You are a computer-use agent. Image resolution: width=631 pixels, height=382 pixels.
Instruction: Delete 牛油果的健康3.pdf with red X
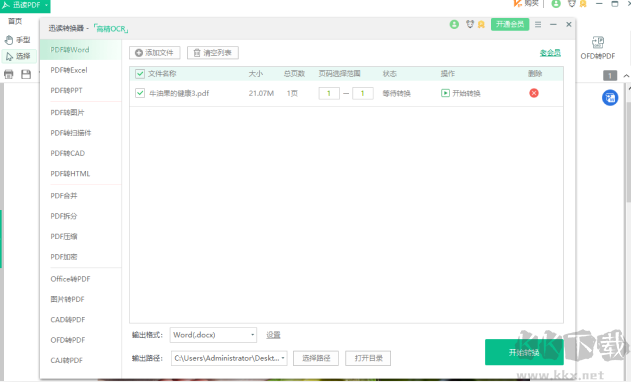coord(534,93)
